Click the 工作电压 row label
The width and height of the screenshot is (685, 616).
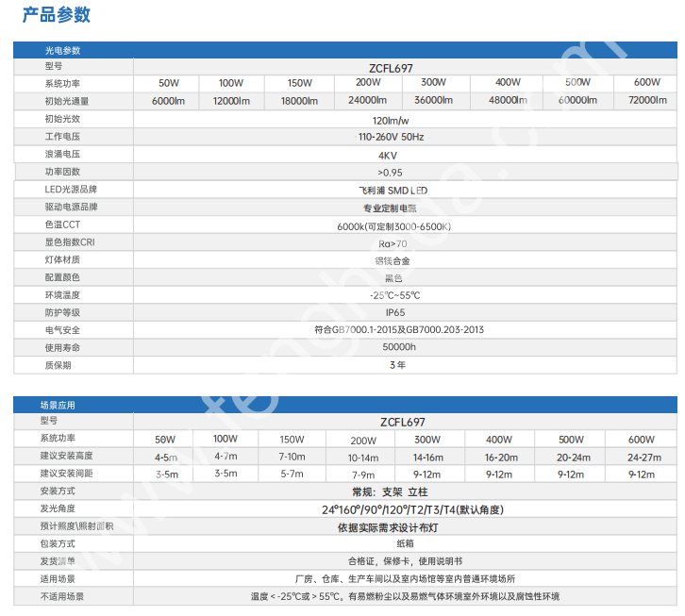click(62, 137)
